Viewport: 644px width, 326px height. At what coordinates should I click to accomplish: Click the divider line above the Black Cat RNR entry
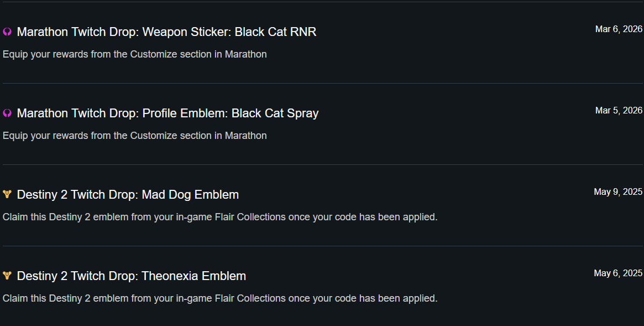click(322, 2)
